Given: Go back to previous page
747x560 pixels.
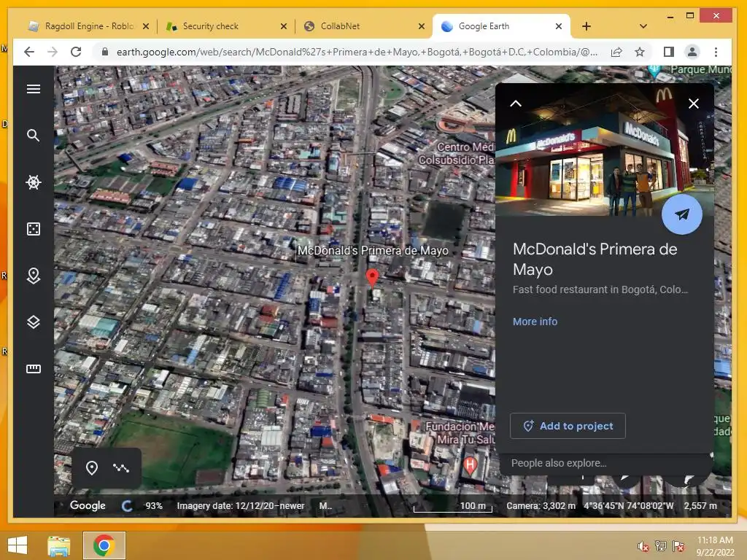Looking at the screenshot, I should 29,52.
